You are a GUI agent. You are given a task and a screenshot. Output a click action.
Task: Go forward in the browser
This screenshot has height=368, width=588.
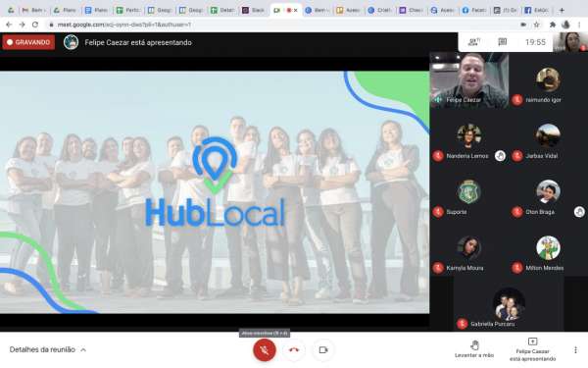coord(23,25)
